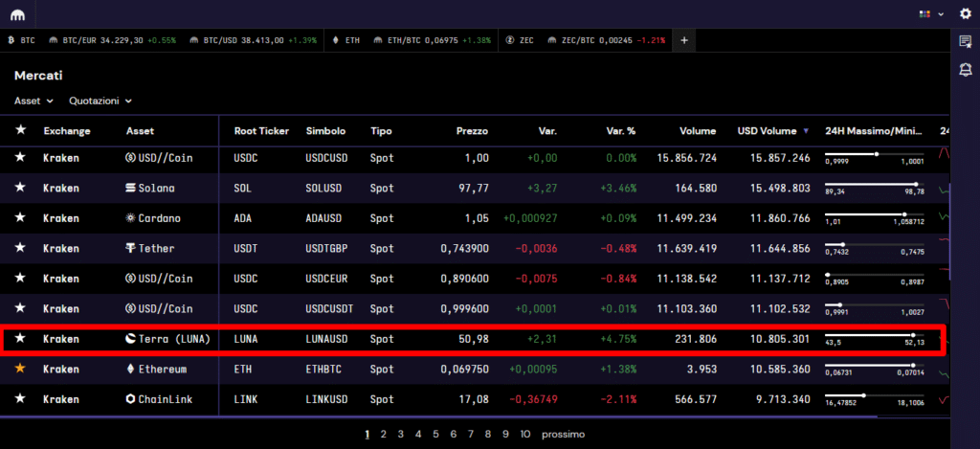Unfavorite the Ethereum ETHBTC row star

(21, 369)
